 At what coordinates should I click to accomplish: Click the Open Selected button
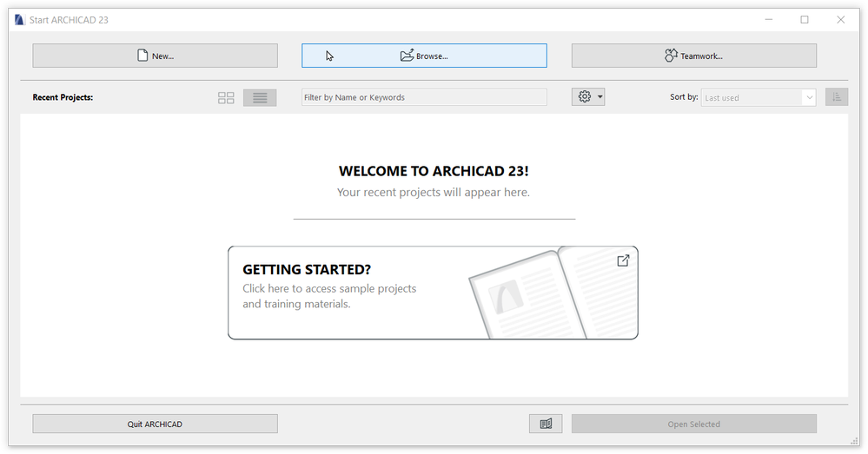[694, 424]
